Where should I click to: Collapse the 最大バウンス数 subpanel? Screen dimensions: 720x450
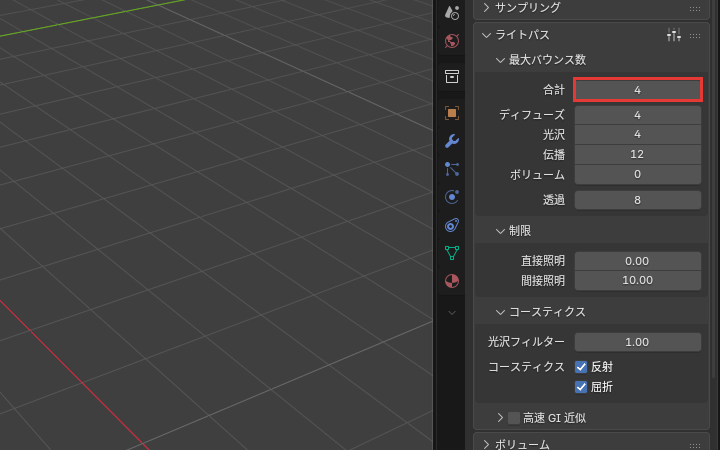click(x=500, y=60)
